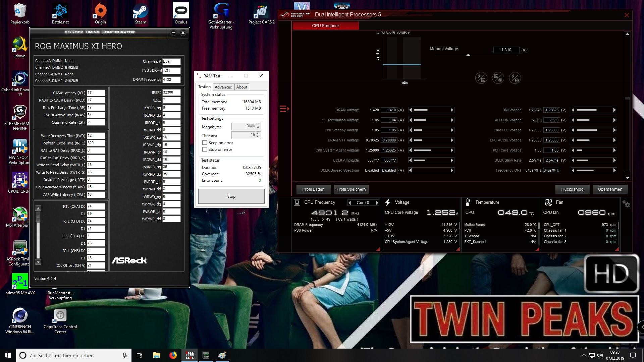Viewport: 644px width, 362px height.
Task: Click the Manual Voltage 1.310 input field
Action: [506, 50]
